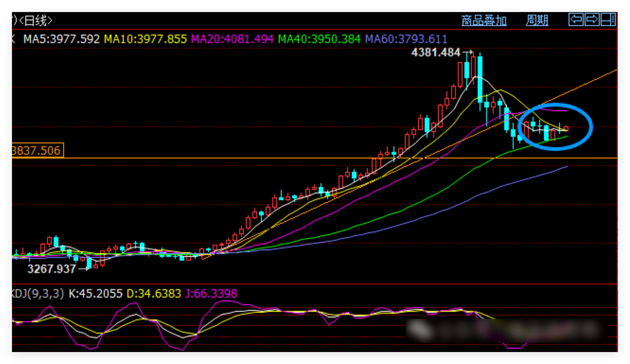Open the 商品叠加 overlay link
The image size is (630, 364).
click(484, 21)
